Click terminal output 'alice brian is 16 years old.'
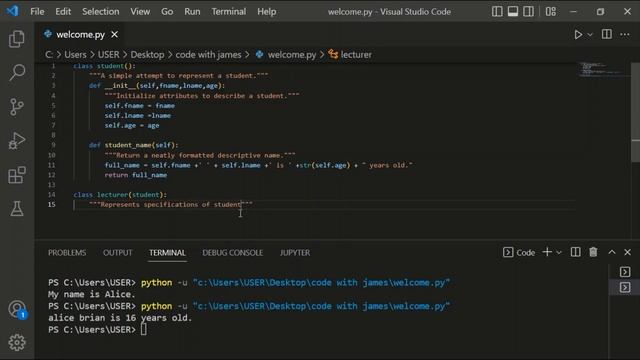The width and height of the screenshot is (640, 360). click(120, 318)
